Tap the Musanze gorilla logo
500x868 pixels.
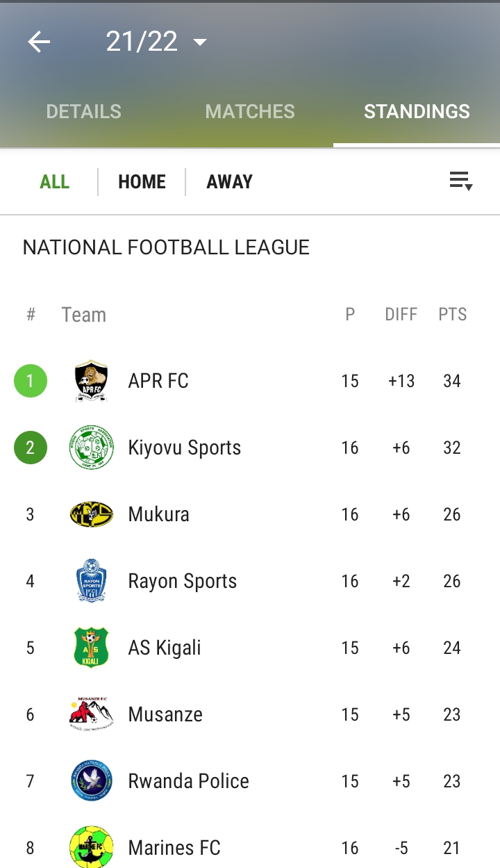92,714
